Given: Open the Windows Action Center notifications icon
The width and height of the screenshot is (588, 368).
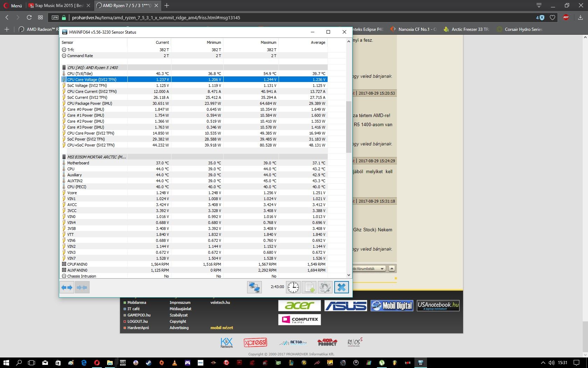Looking at the screenshot, I should click(576, 363).
